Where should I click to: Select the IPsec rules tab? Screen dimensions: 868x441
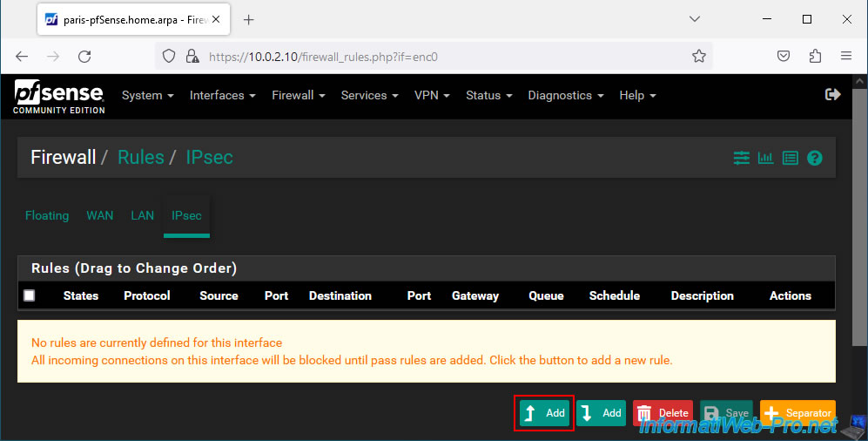coord(186,215)
